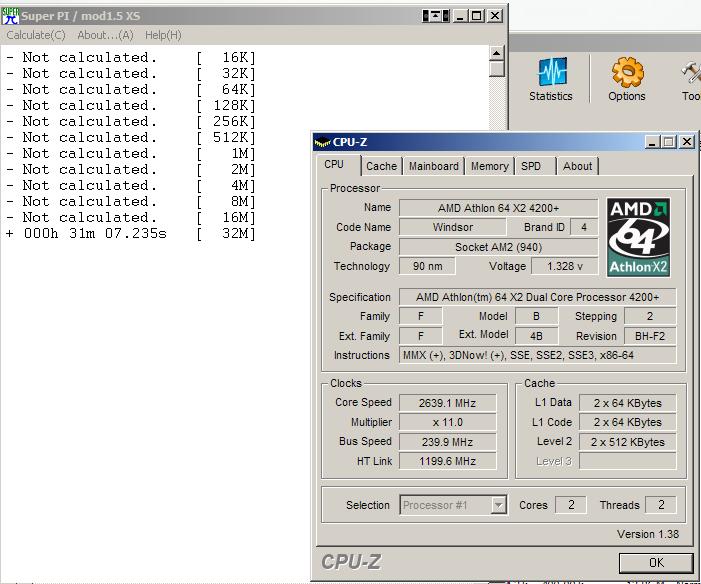
Task: Click the Version 1.38 label
Action: click(648, 534)
